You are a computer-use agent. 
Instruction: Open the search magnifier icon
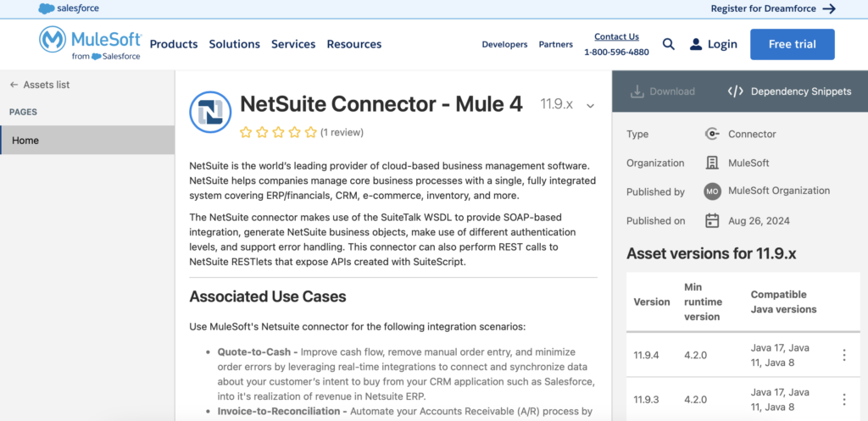669,44
